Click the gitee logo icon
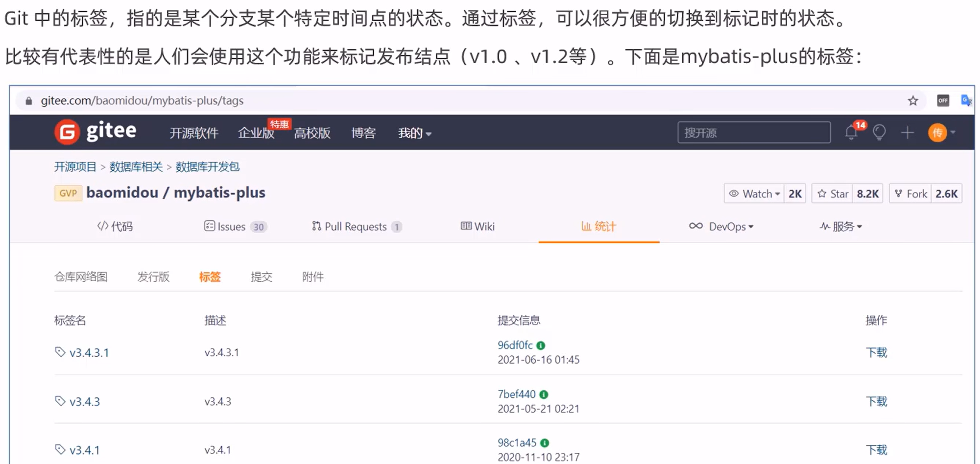The height and width of the screenshot is (464, 980). pos(67,132)
